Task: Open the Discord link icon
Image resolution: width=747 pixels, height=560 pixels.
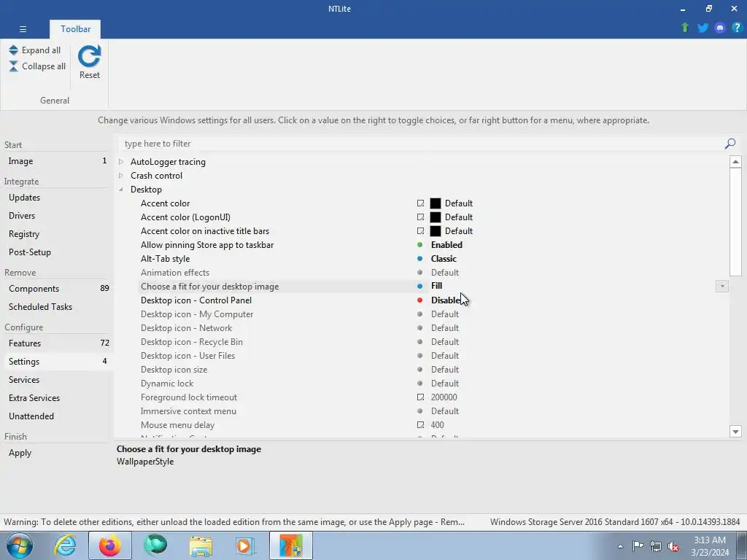Action: pyautogui.click(x=720, y=28)
